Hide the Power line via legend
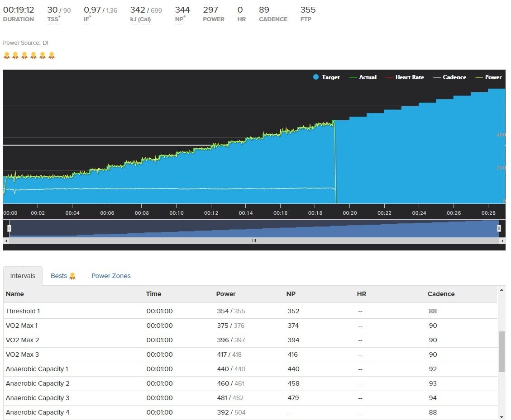 tap(488, 77)
